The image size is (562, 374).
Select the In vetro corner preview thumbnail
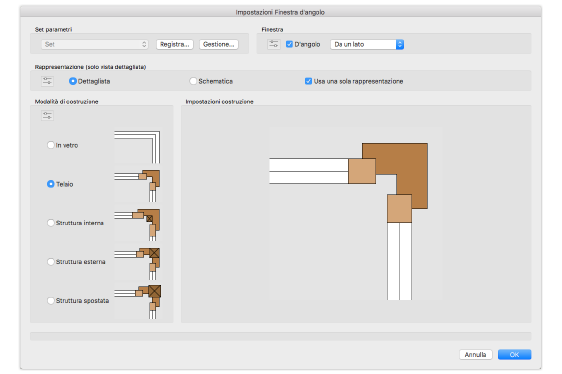coord(137,147)
